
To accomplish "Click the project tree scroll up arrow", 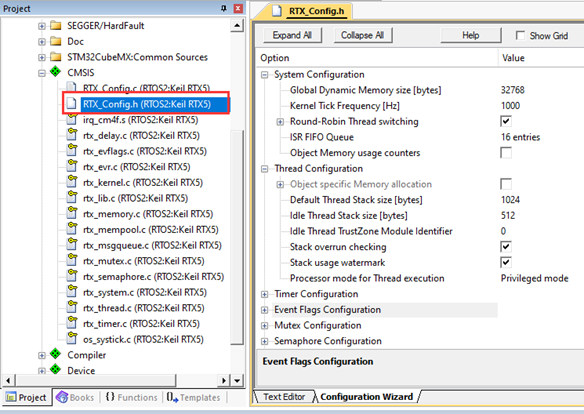I will pos(237,25).
